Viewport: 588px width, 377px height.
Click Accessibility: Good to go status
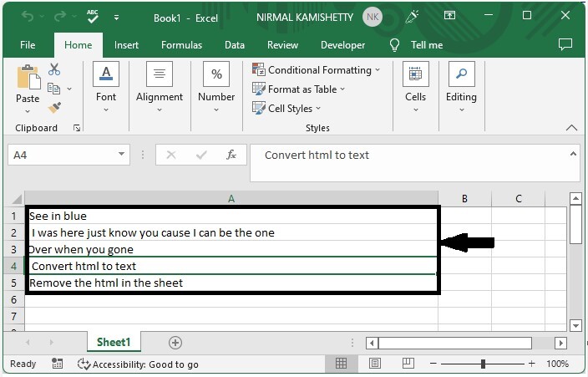pyautogui.click(x=139, y=364)
